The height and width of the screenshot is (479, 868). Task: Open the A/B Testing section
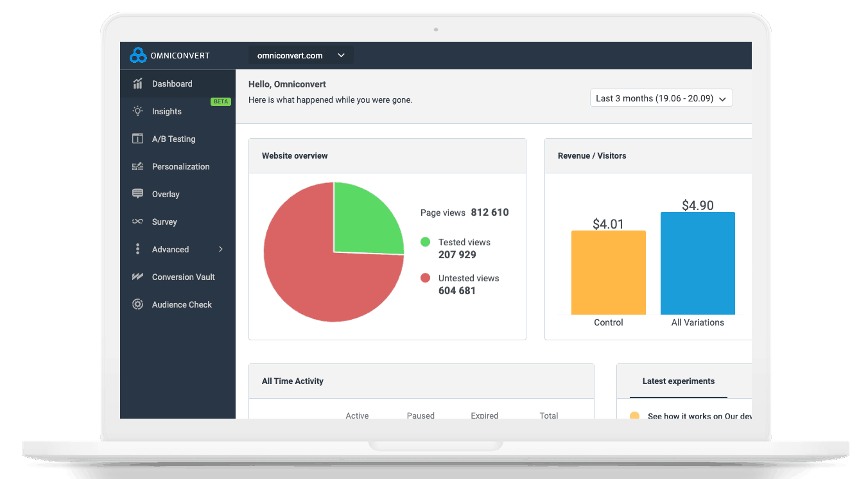click(x=172, y=139)
